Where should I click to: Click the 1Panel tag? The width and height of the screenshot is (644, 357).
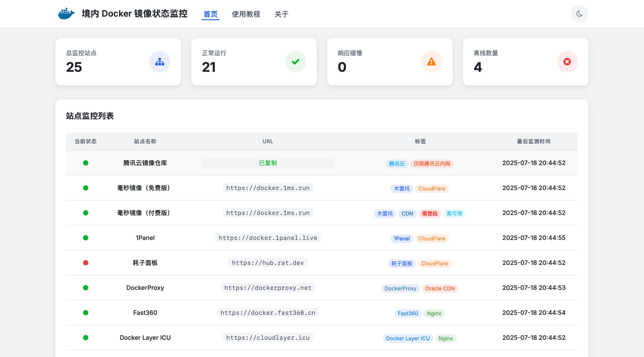click(x=402, y=238)
